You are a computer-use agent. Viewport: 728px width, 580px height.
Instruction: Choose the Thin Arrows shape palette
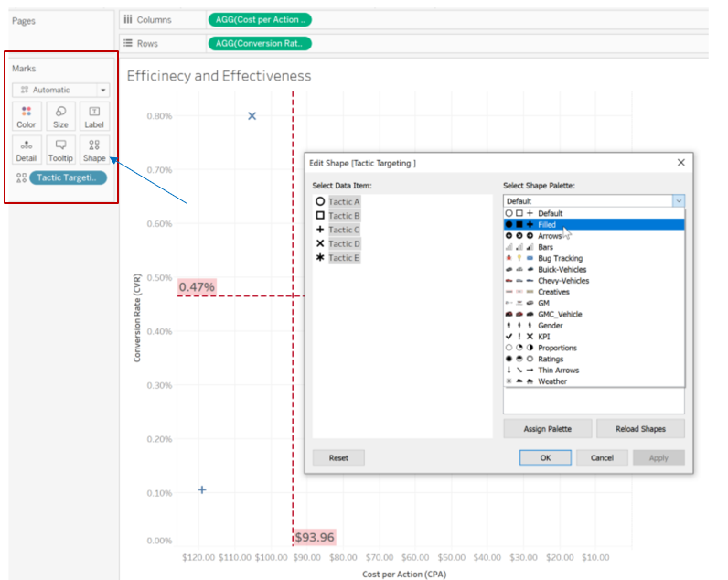click(x=594, y=371)
